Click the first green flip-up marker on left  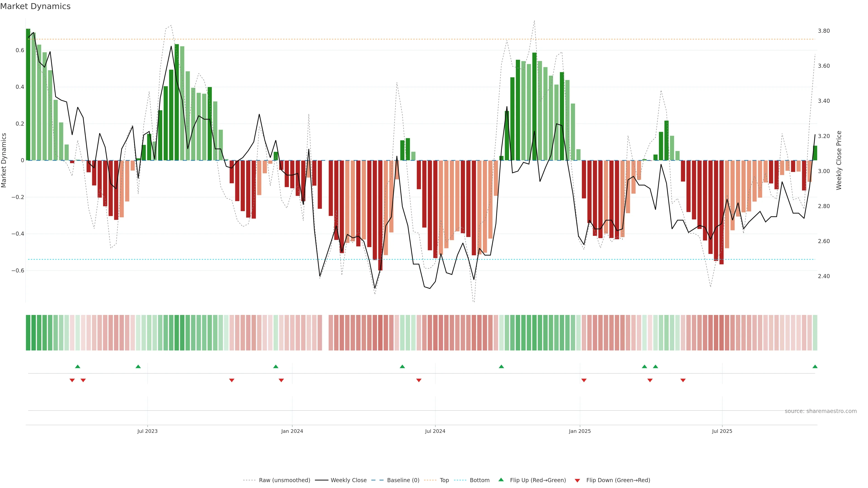(x=78, y=366)
